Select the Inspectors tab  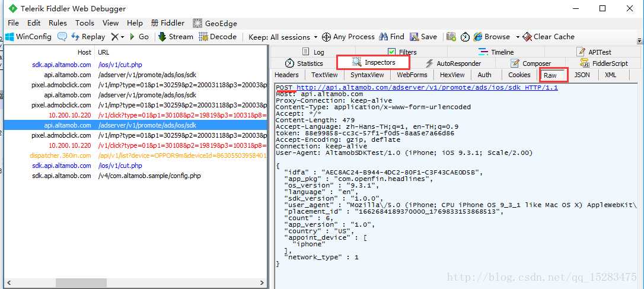click(374, 62)
